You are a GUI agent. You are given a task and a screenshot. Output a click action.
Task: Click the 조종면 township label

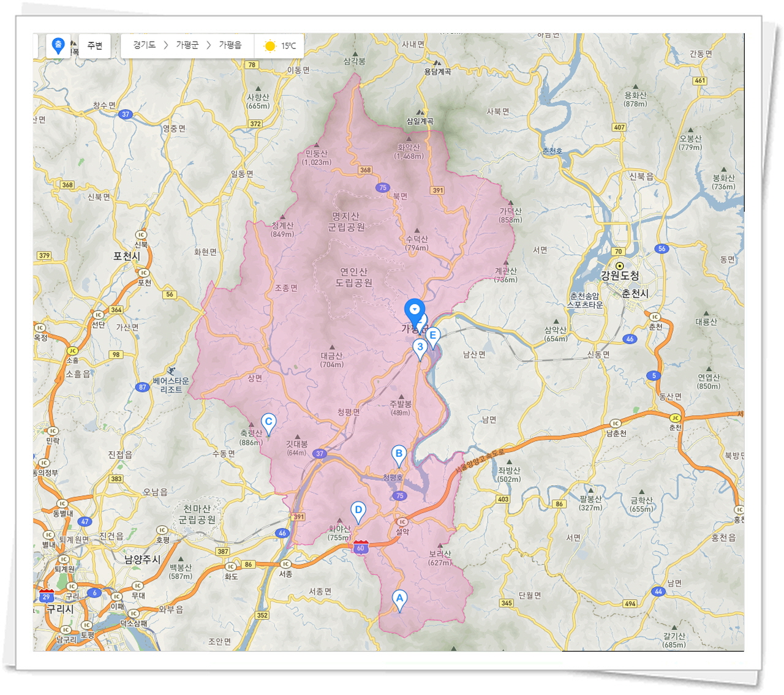[286, 288]
